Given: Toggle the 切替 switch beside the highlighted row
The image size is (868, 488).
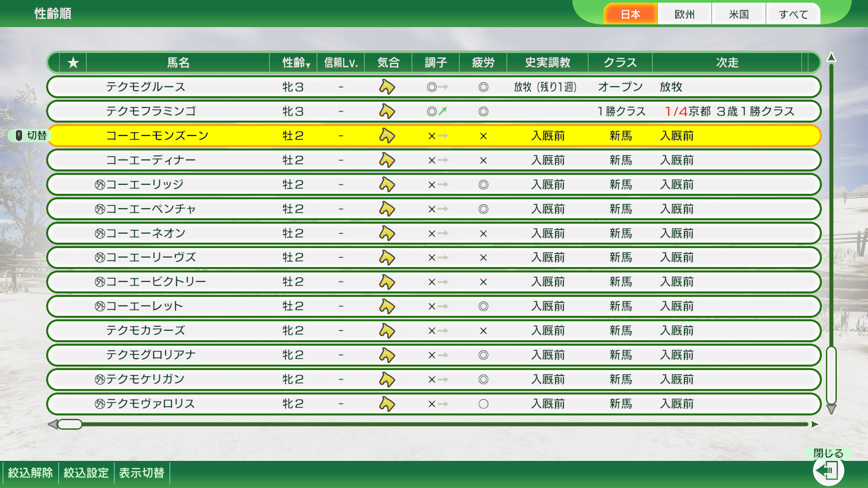Looking at the screenshot, I should click(x=28, y=135).
